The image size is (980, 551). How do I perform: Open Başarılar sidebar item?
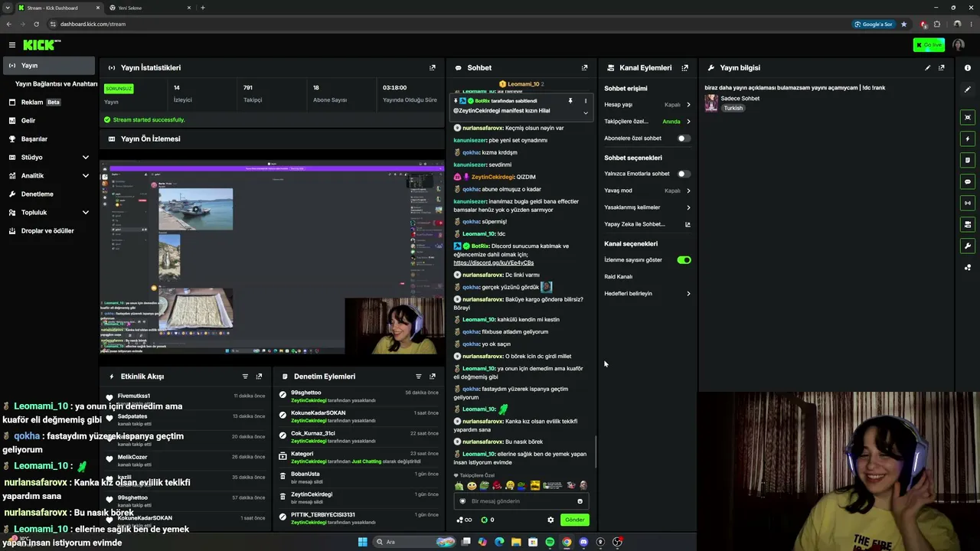click(x=51, y=139)
